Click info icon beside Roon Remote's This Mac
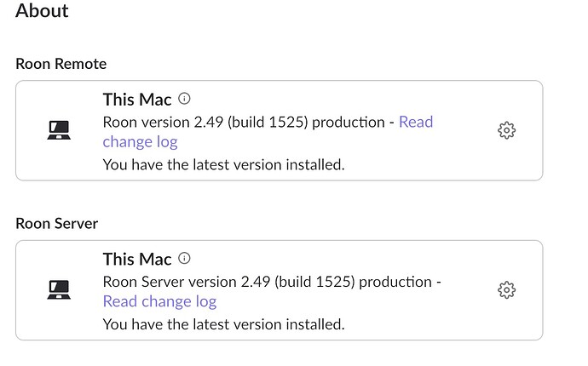Image resolution: width=588 pixels, height=366 pixels. tap(184, 99)
